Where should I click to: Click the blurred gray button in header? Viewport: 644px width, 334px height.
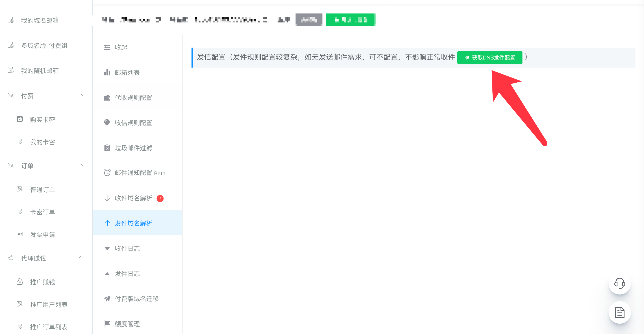309,20
